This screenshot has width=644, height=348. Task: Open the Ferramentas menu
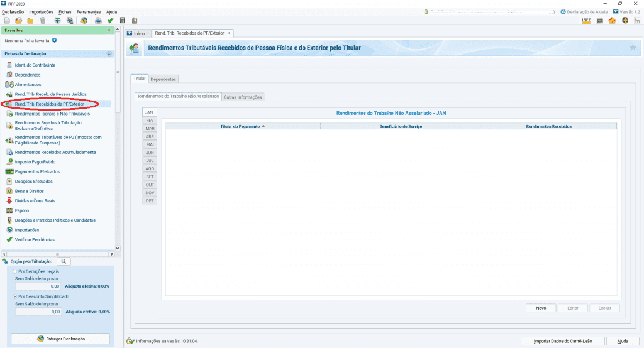(x=88, y=12)
